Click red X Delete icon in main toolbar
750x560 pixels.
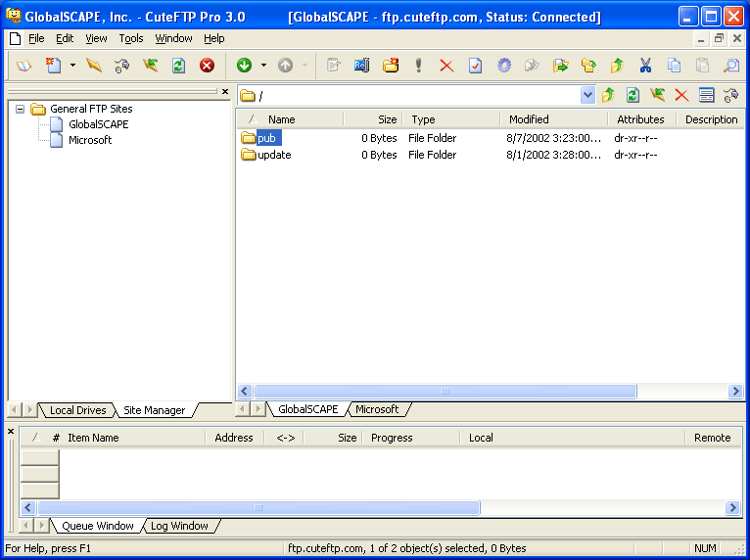tap(446, 66)
